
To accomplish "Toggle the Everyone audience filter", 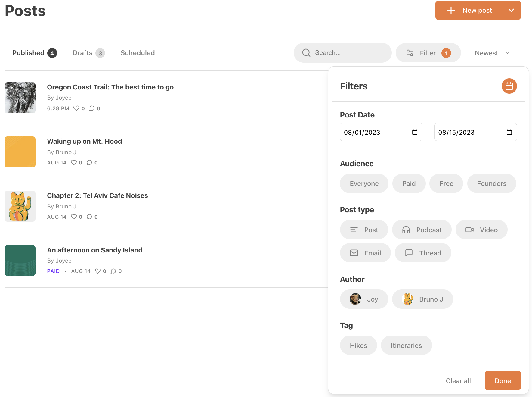I will click(x=364, y=183).
